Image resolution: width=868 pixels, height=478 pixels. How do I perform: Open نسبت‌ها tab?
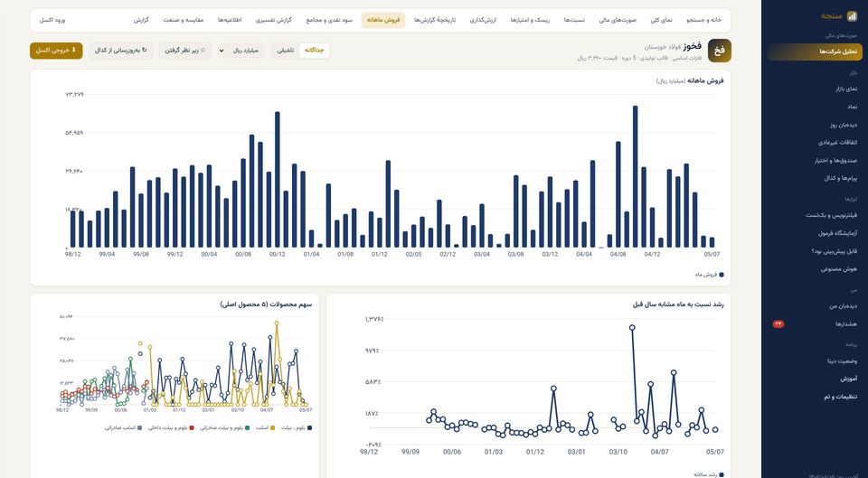[x=574, y=20]
